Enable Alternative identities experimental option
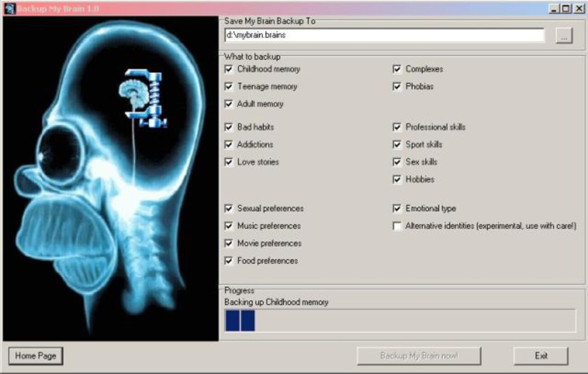The width and height of the screenshot is (588, 374). (x=397, y=227)
